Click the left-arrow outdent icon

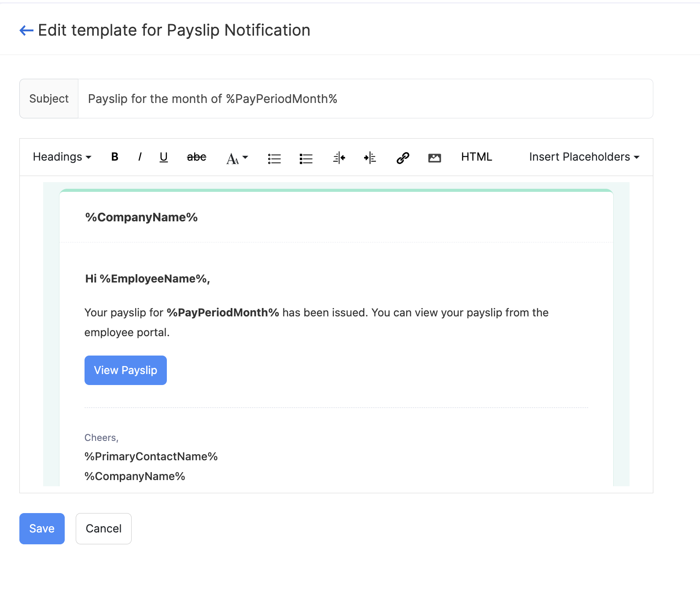pos(339,158)
